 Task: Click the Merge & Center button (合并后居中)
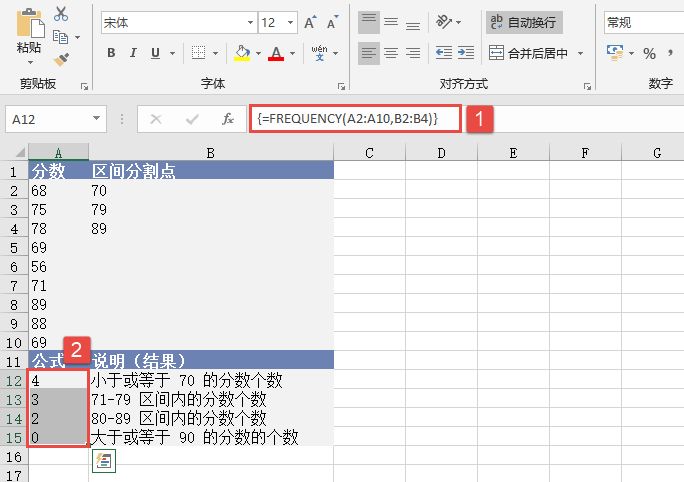tap(528, 53)
